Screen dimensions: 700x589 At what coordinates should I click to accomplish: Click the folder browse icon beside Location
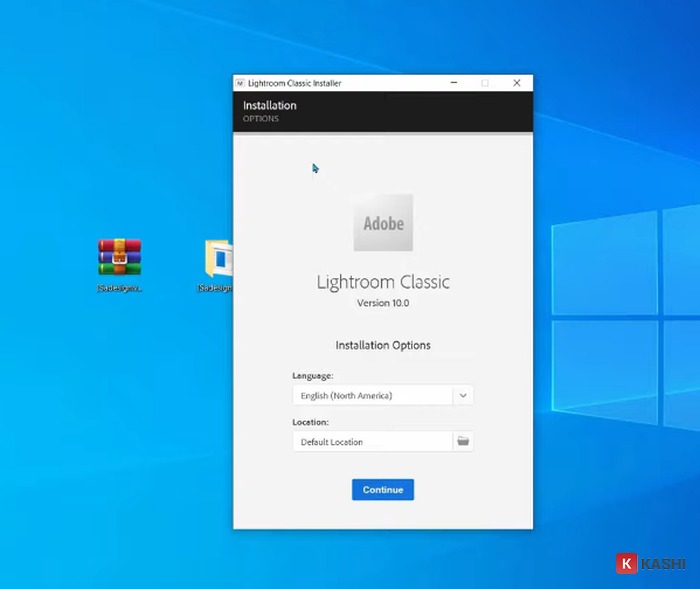[x=463, y=441]
